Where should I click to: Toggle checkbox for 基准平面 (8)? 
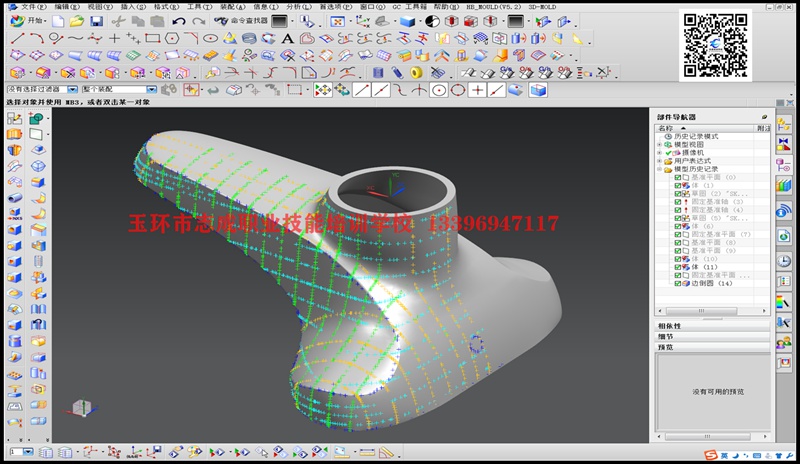click(678, 242)
